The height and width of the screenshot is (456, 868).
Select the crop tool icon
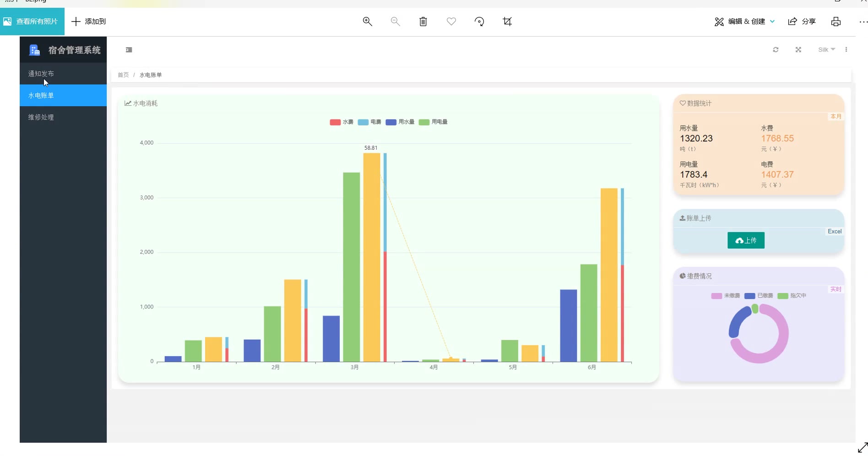(x=507, y=22)
